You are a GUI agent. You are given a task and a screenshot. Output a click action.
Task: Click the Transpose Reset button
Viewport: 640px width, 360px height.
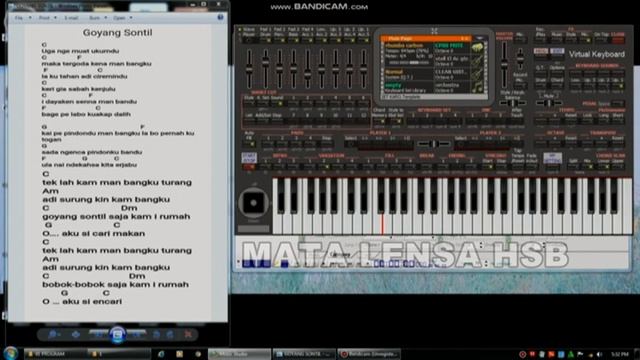pos(617,144)
